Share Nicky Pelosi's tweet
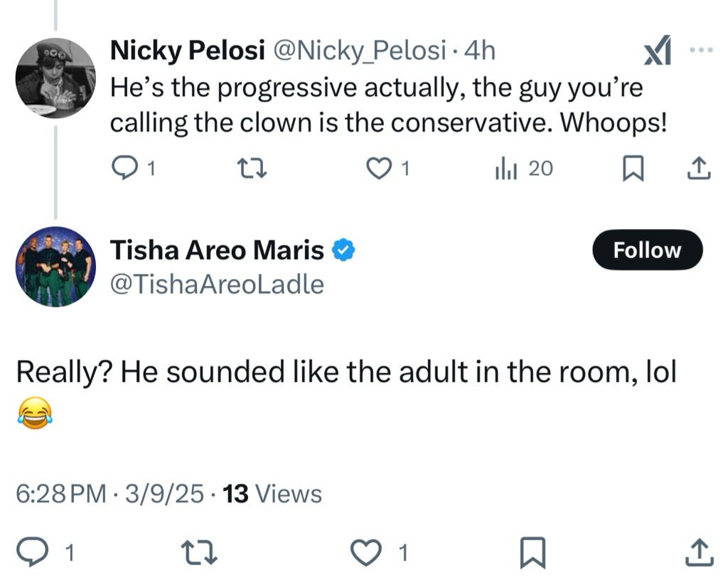Screen dimensions: 728x582 (x=699, y=168)
